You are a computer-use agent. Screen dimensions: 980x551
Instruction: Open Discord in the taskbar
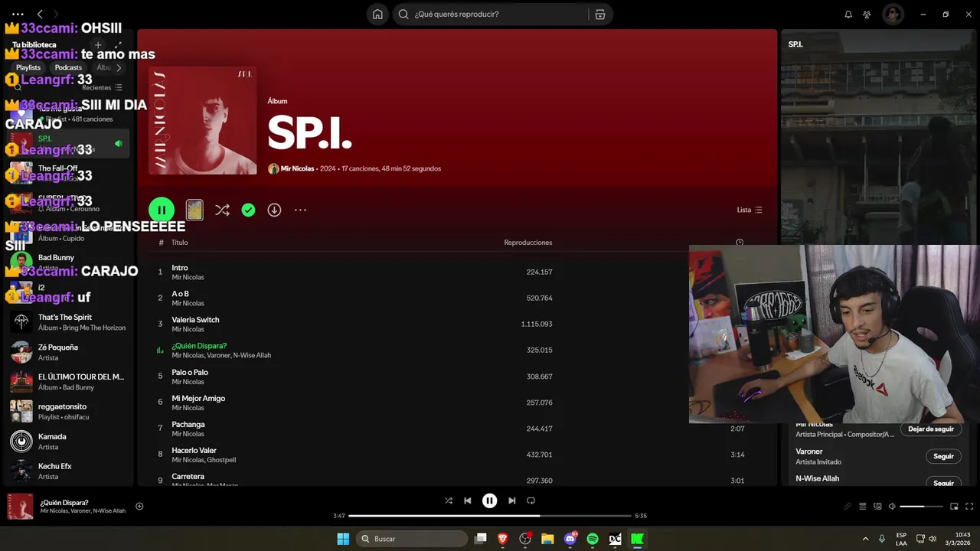(x=570, y=539)
